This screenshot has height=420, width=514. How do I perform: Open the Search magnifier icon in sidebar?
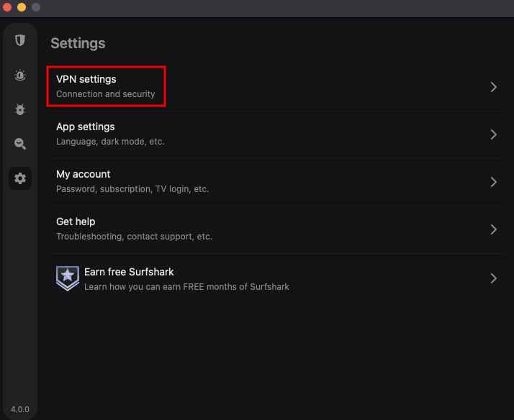coord(20,144)
